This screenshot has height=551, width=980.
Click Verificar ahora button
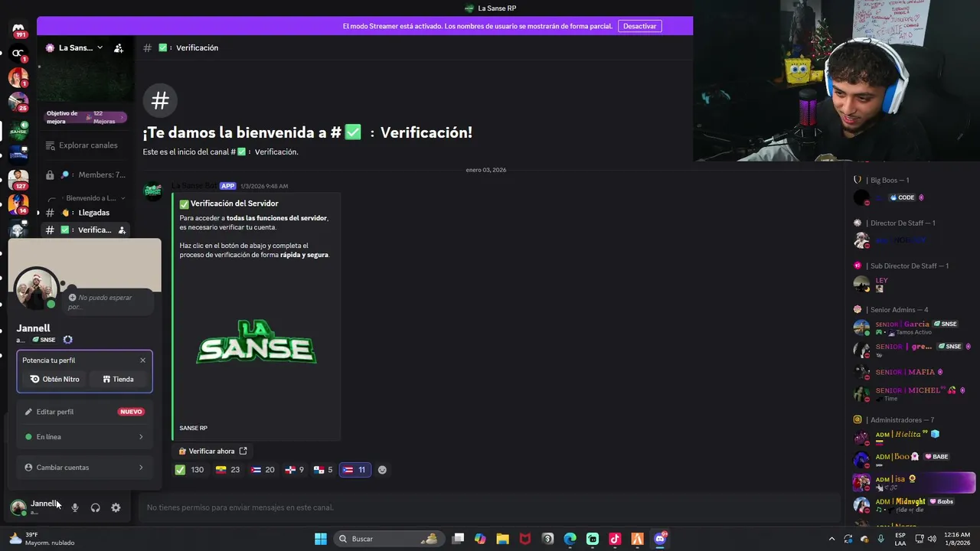pyautogui.click(x=213, y=452)
